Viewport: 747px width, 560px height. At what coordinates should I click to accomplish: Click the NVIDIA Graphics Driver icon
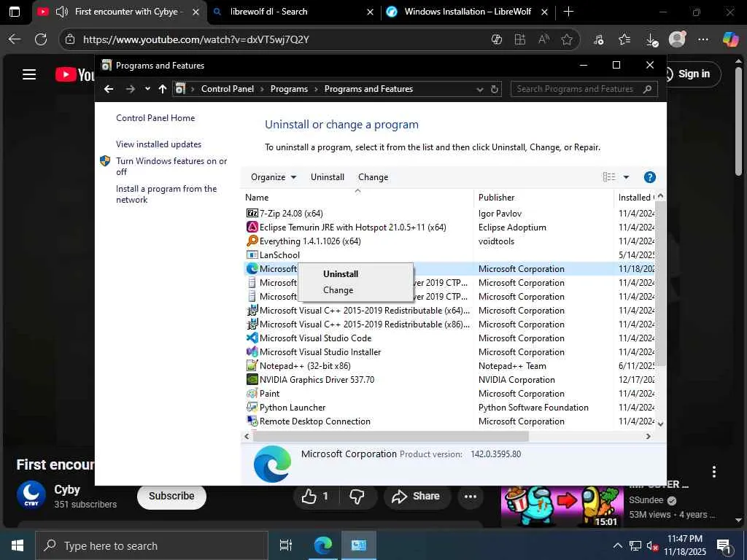pyautogui.click(x=252, y=379)
